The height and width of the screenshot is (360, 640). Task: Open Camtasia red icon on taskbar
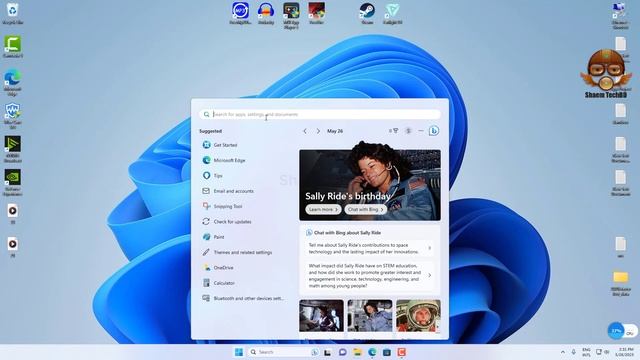402,352
